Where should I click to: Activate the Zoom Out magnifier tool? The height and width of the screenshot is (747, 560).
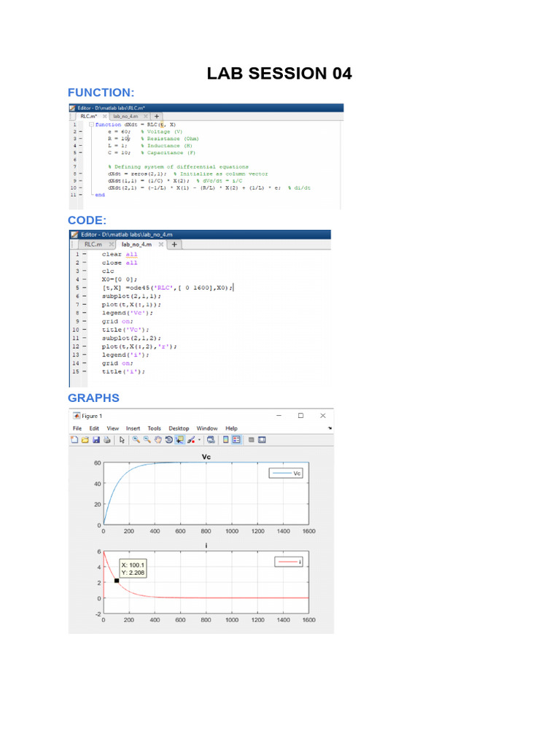tap(147, 440)
